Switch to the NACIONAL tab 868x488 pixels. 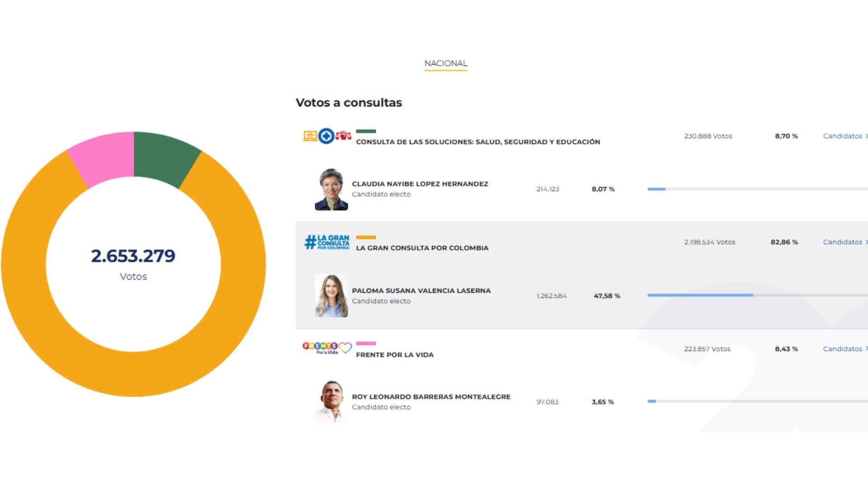click(446, 64)
